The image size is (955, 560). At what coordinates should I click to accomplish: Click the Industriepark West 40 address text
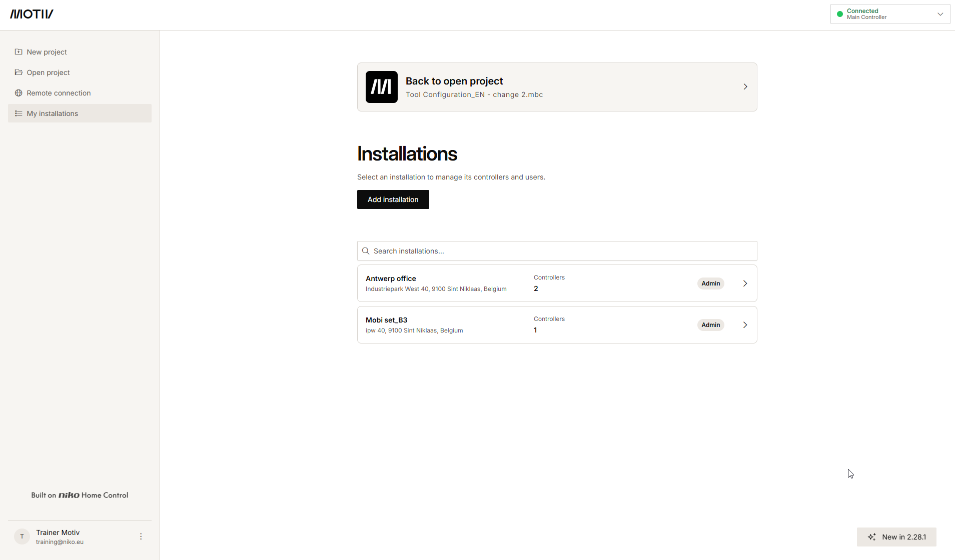(436, 289)
